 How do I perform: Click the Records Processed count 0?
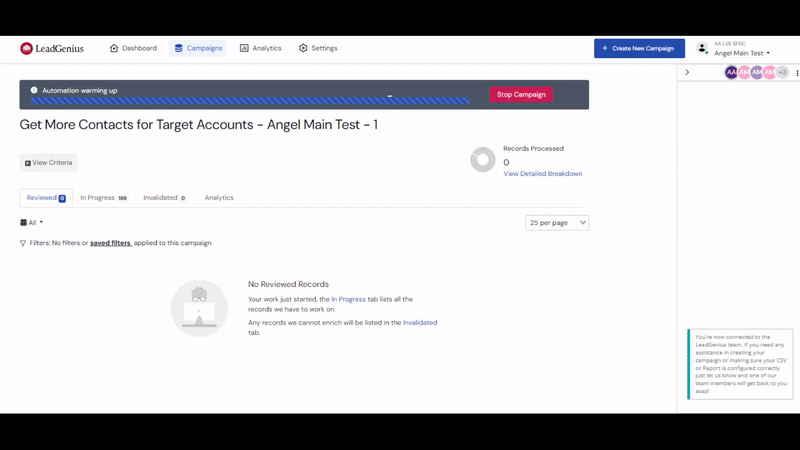(506, 162)
